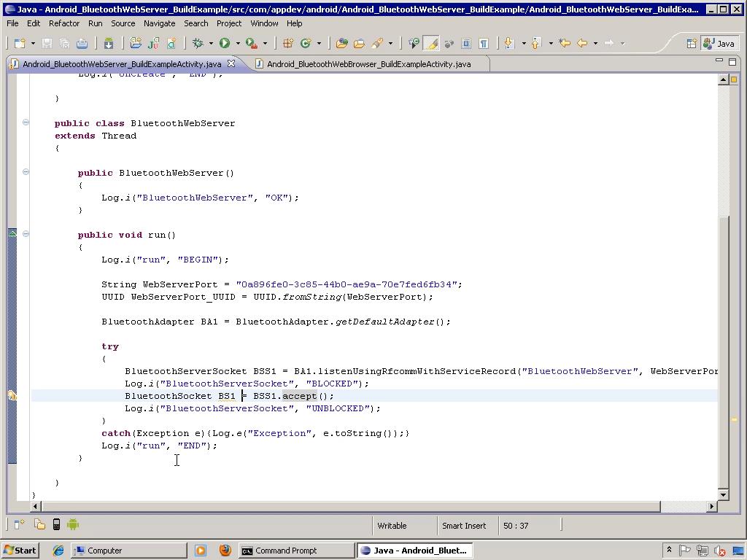Click the warning marker beside BS1 line
Screen dimensions: 747x560
[12, 395]
